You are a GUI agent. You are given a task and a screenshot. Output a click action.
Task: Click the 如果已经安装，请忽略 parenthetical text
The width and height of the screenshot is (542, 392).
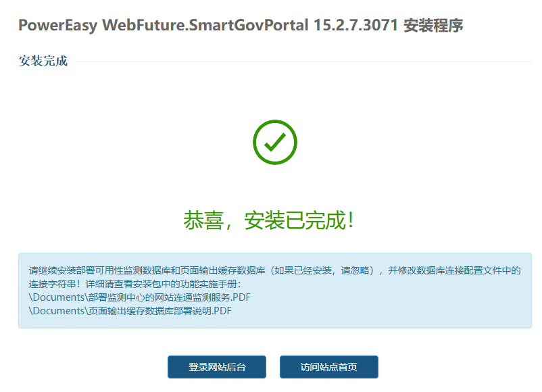(322, 270)
